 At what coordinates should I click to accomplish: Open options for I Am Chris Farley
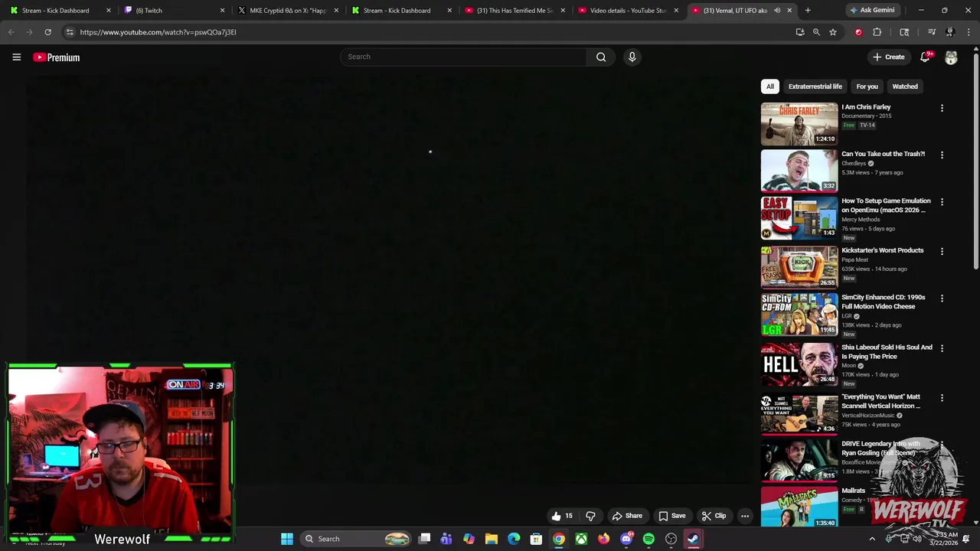tap(942, 109)
